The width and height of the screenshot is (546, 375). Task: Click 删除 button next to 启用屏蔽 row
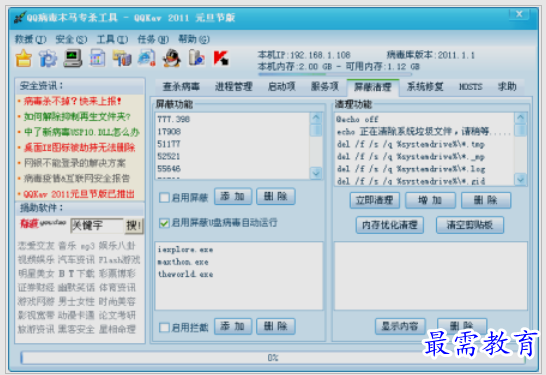[275, 197]
